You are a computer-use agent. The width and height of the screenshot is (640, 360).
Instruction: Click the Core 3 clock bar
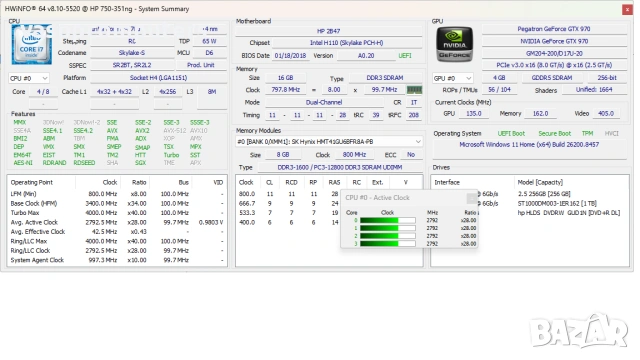(x=388, y=244)
